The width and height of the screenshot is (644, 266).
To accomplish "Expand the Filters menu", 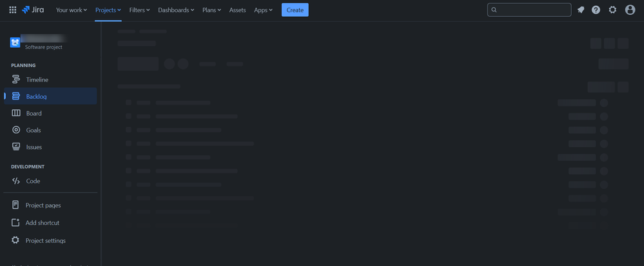I will tap(139, 10).
